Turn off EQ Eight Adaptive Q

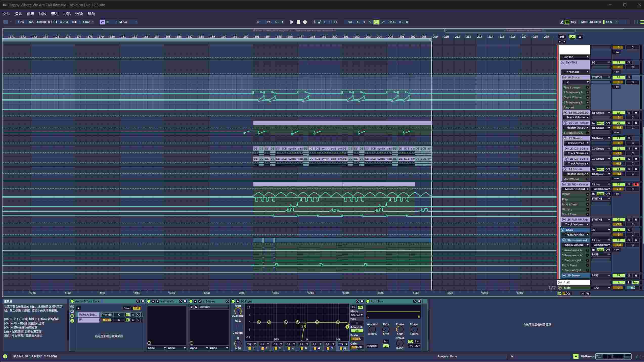[357, 331]
